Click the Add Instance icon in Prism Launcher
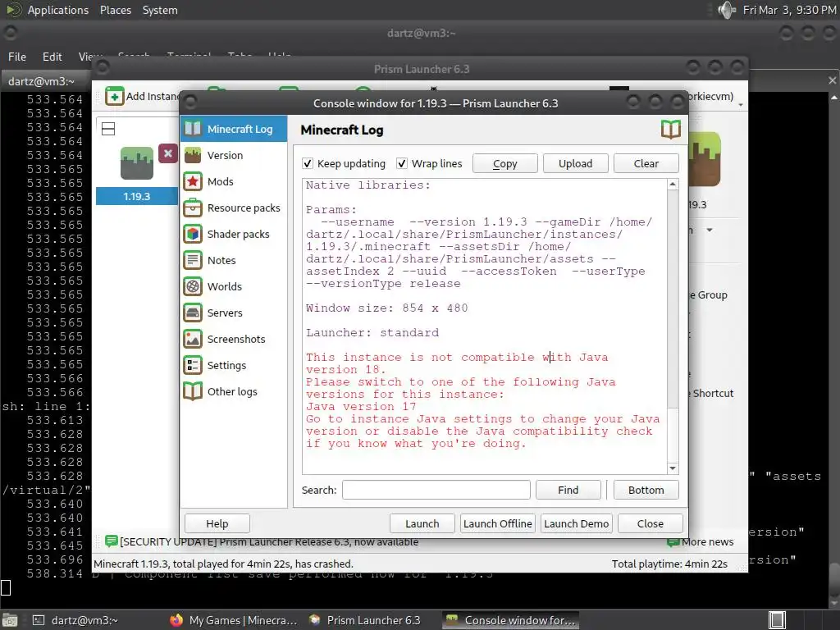Viewport: 840px width, 630px height. click(x=115, y=97)
